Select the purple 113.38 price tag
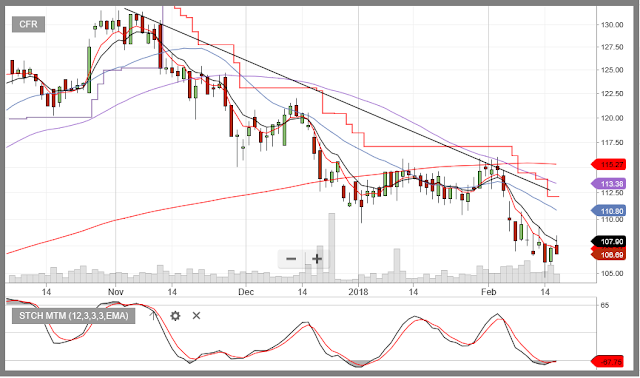The image size is (640, 378). (609, 184)
